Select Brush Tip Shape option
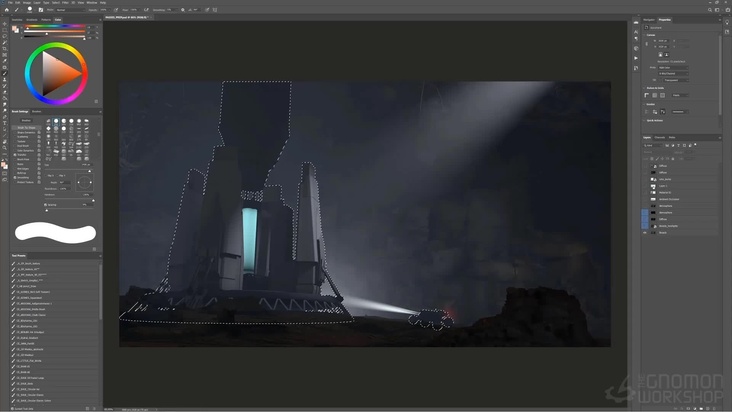732x412 pixels. pos(27,127)
